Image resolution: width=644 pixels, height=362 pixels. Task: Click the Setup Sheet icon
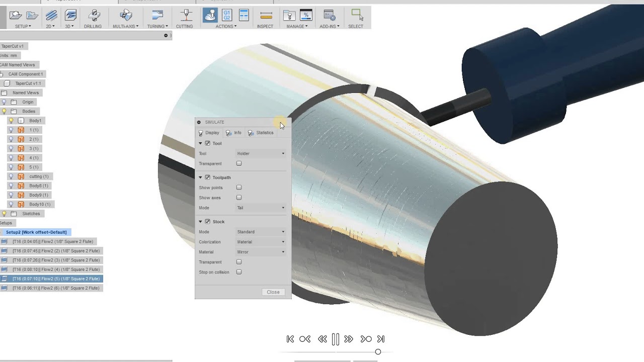tap(244, 15)
